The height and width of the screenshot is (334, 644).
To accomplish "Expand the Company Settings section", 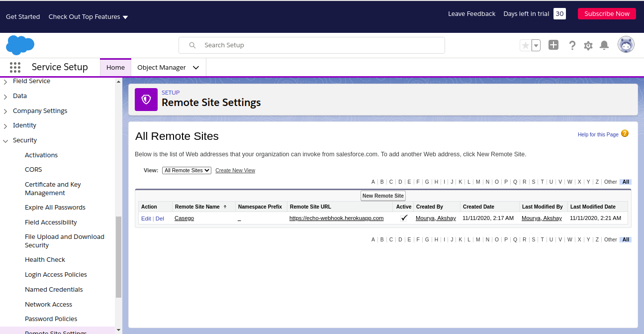I will [5, 111].
